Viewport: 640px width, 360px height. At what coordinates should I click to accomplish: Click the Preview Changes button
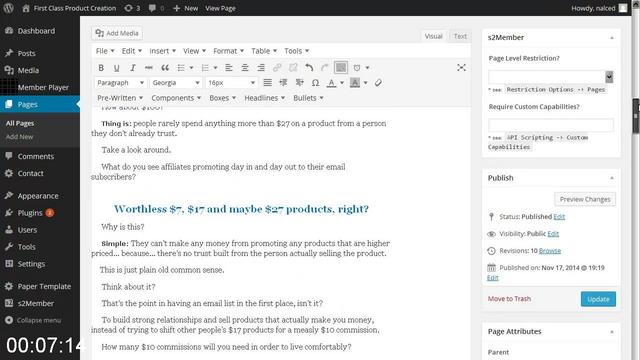coord(585,199)
